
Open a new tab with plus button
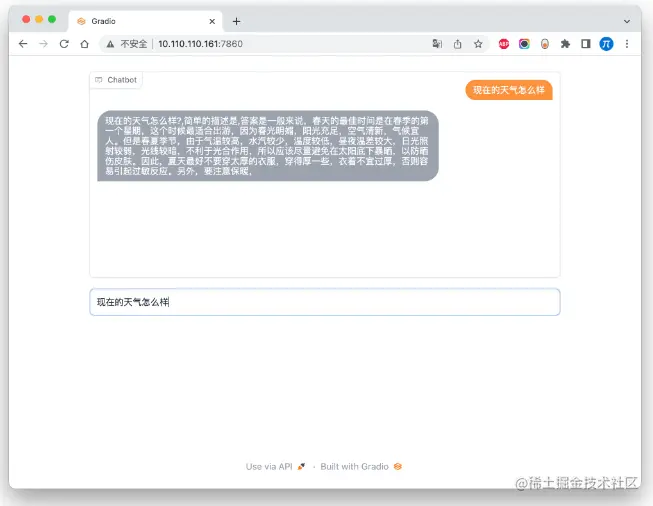[x=237, y=21]
